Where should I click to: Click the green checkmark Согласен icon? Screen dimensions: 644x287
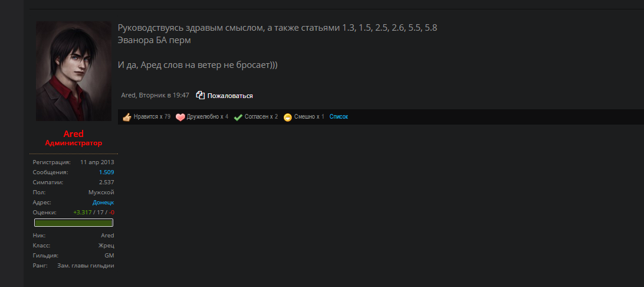[x=238, y=117]
